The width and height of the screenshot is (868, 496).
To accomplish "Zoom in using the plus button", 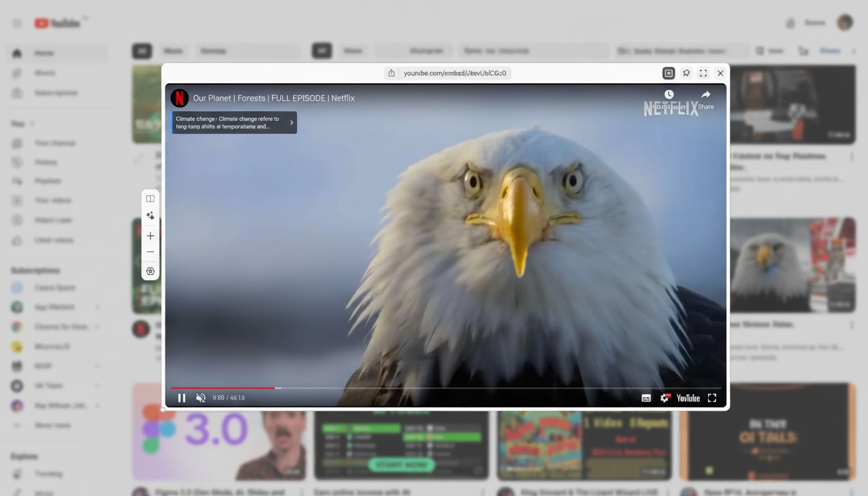I will tap(150, 236).
